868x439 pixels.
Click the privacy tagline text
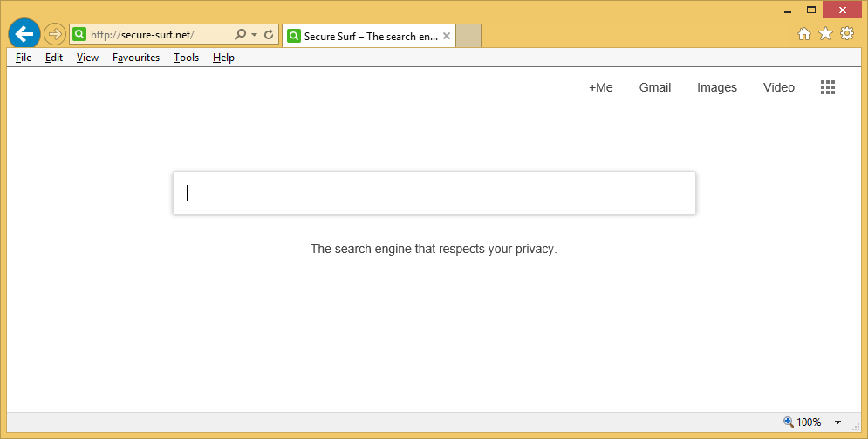[x=434, y=249]
